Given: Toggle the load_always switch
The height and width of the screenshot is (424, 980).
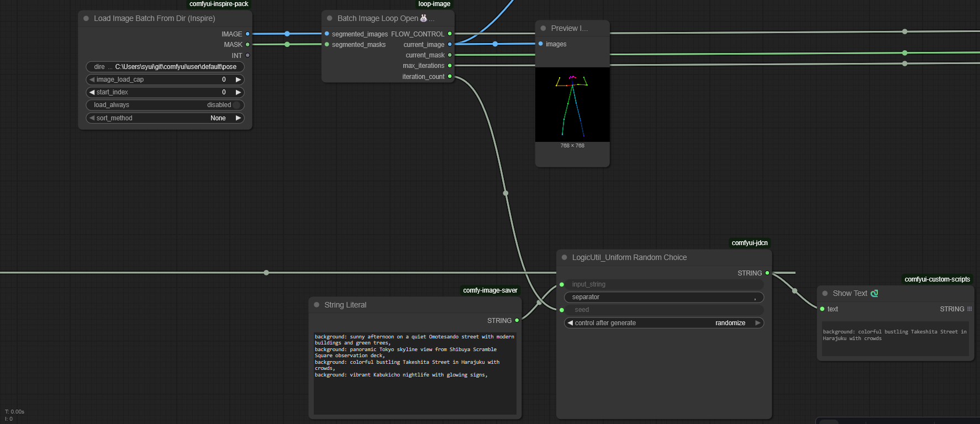Looking at the screenshot, I should click(236, 105).
